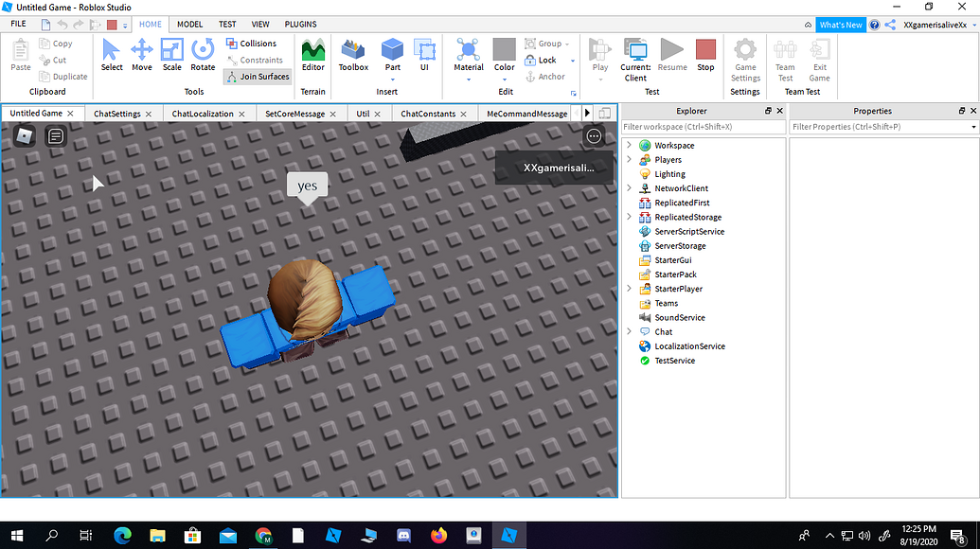Click the Roblox menu icon in viewport
This screenshot has width=980, height=549.
[25, 135]
